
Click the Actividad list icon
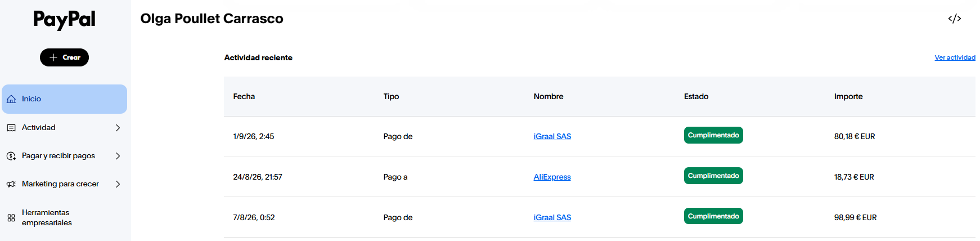point(11,128)
